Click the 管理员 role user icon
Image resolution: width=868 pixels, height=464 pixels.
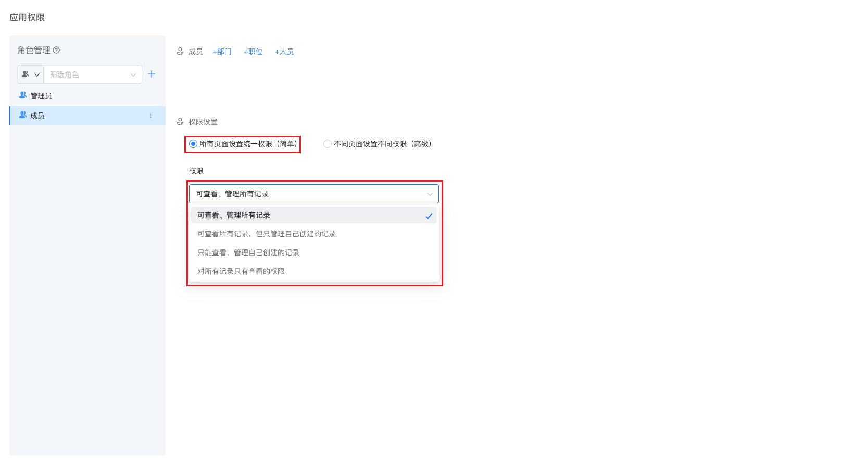23,95
